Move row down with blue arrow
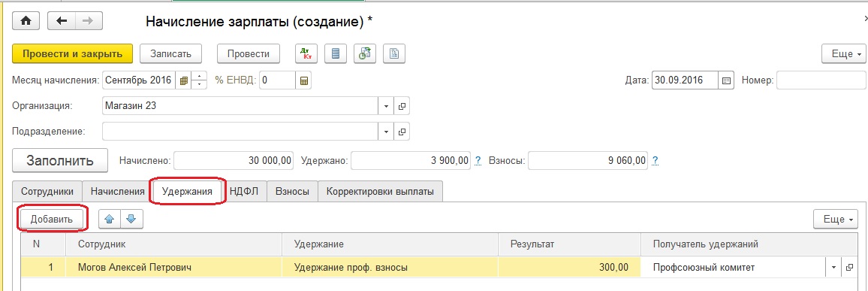This screenshot has width=868, height=291. click(131, 219)
